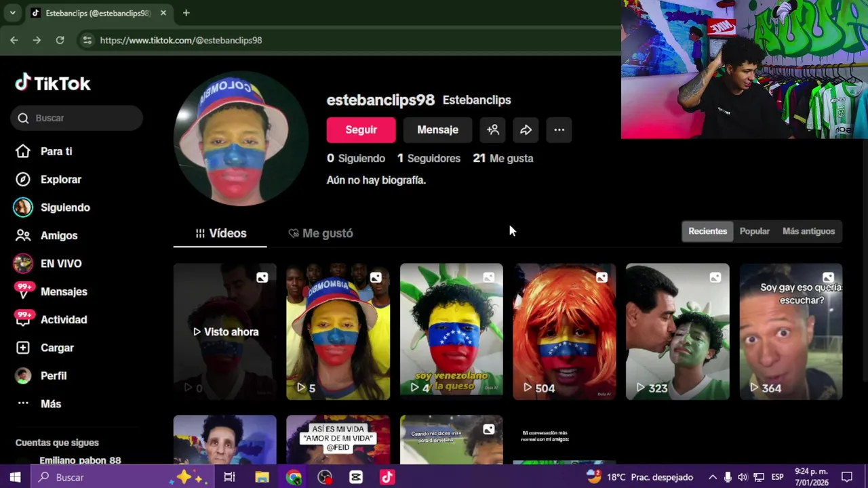Screen dimensions: 868x488
Task: Open Task View in the taskbar
Action: 229,477
